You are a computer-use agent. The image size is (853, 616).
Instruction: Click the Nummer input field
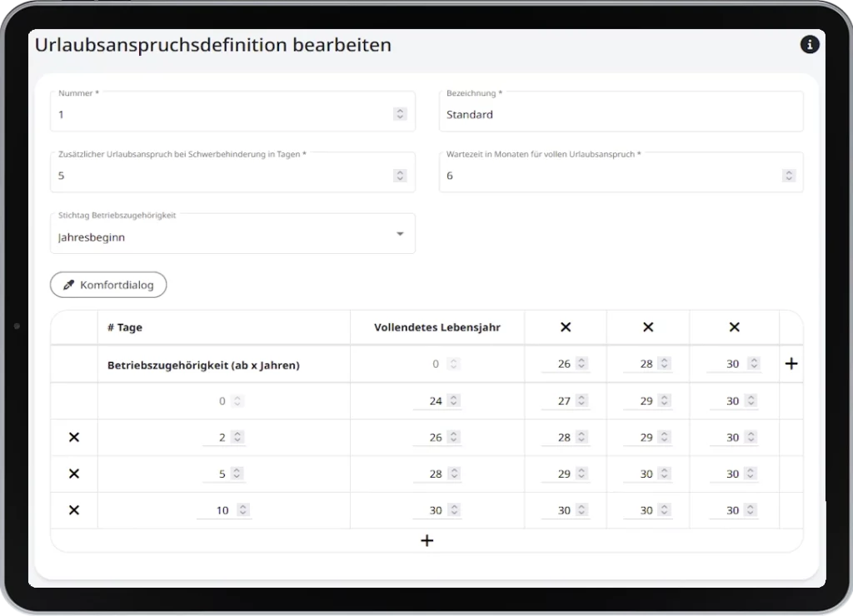coord(221,114)
